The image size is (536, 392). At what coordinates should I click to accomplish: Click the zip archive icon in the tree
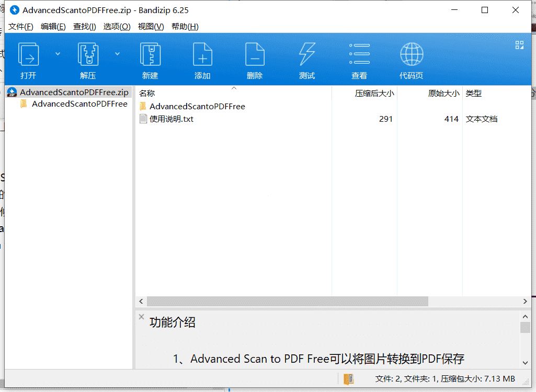click(x=12, y=93)
